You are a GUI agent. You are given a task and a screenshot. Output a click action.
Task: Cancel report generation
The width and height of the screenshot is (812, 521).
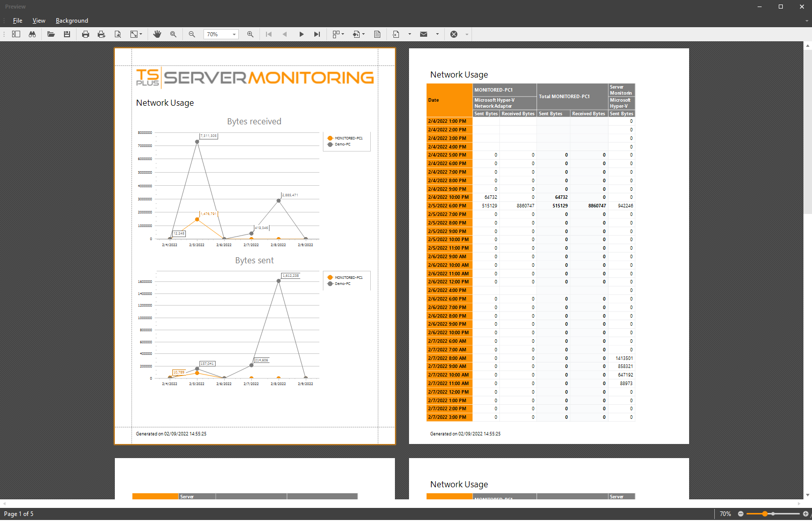tap(454, 34)
